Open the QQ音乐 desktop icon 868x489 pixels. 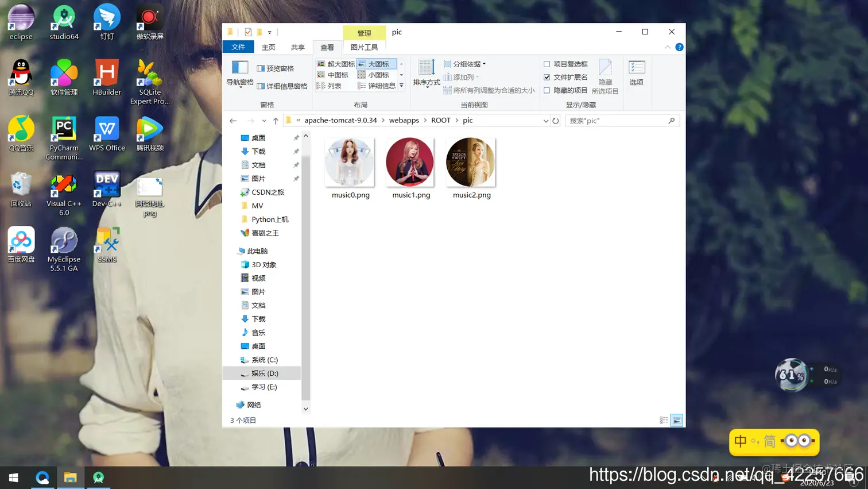click(x=21, y=133)
